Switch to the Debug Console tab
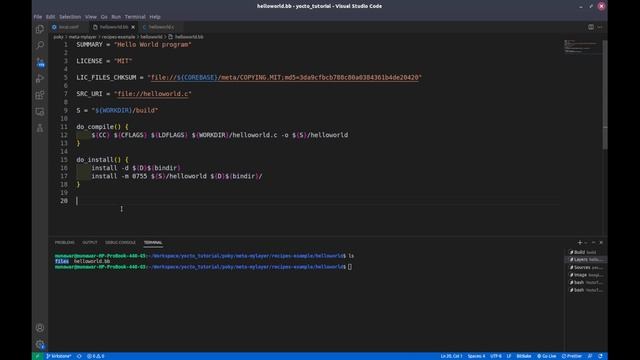 [x=120, y=242]
